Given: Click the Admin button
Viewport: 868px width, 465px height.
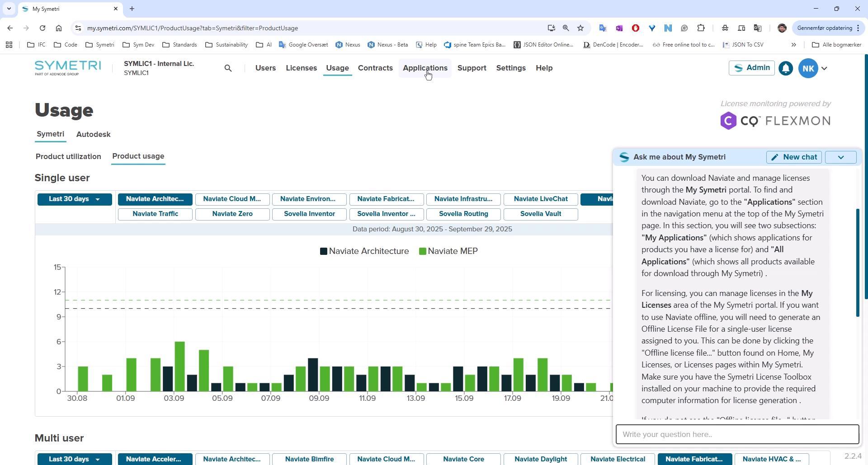Looking at the screenshot, I should (751, 68).
